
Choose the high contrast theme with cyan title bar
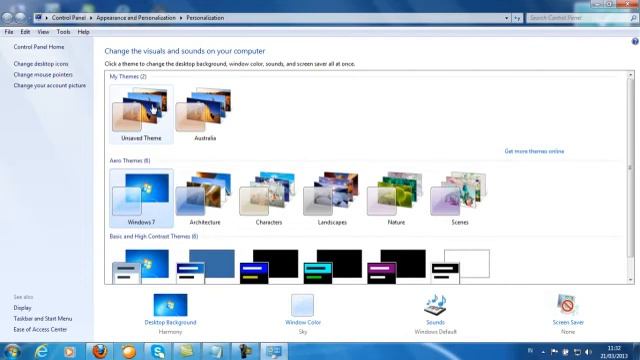(x=332, y=267)
